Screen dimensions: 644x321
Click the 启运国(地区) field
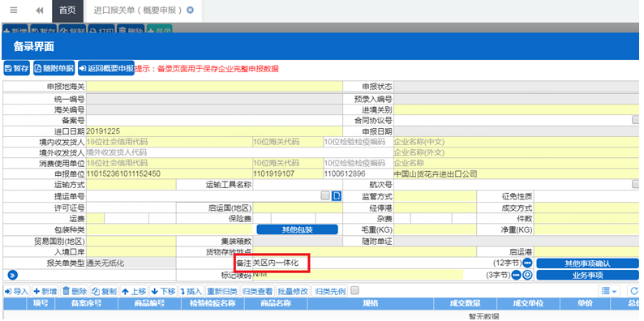click(x=298, y=208)
